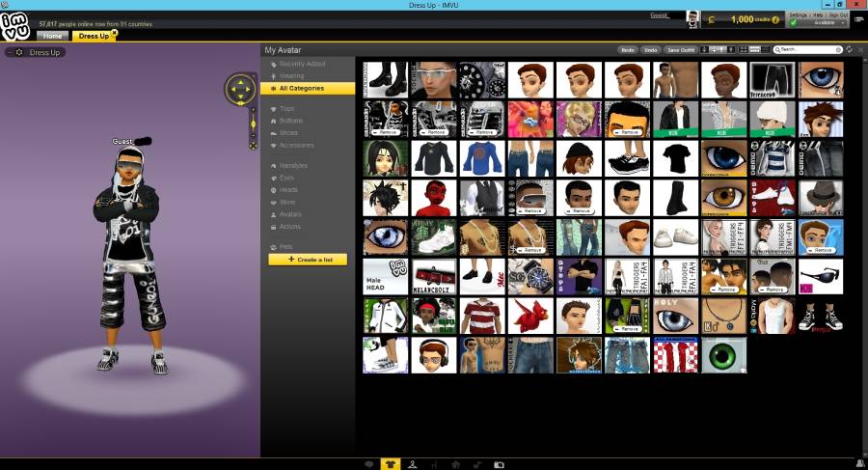
Task: Open the Actions category
Action: click(289, 227)
